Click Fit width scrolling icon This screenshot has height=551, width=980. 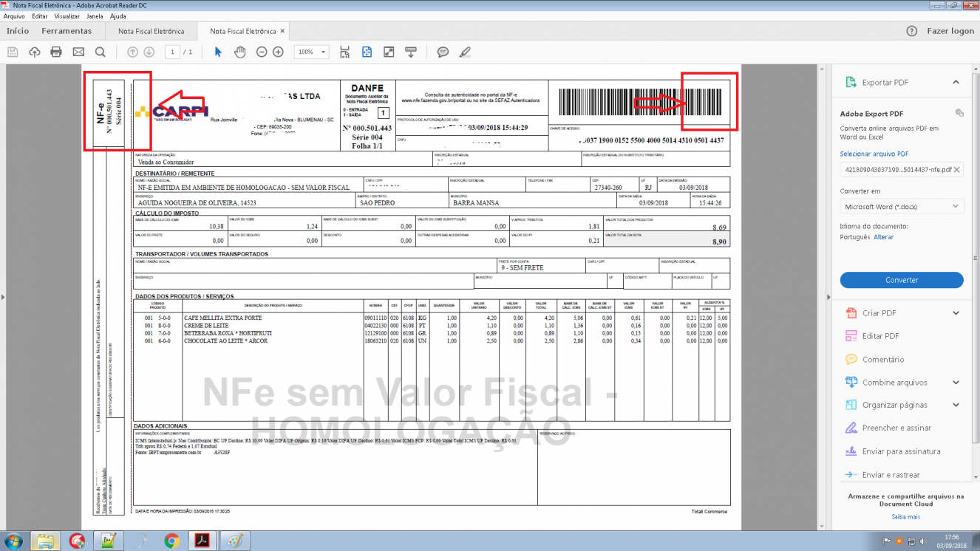pyautogui.click(x=344, y=52)
